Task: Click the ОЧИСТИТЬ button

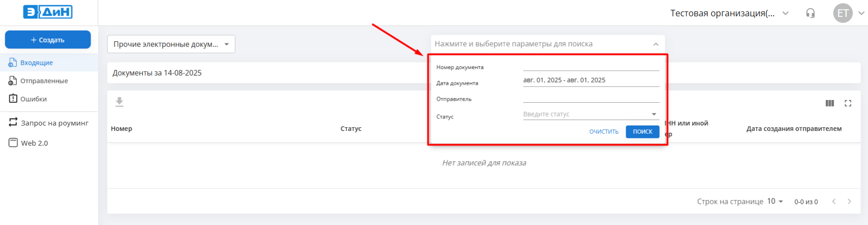Action: [604, 132]
